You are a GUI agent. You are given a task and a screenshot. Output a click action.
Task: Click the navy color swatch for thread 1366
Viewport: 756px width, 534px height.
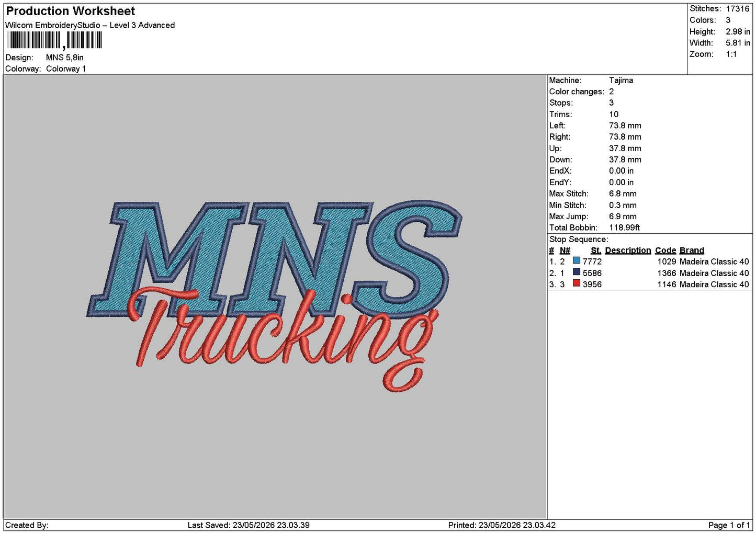577,272
